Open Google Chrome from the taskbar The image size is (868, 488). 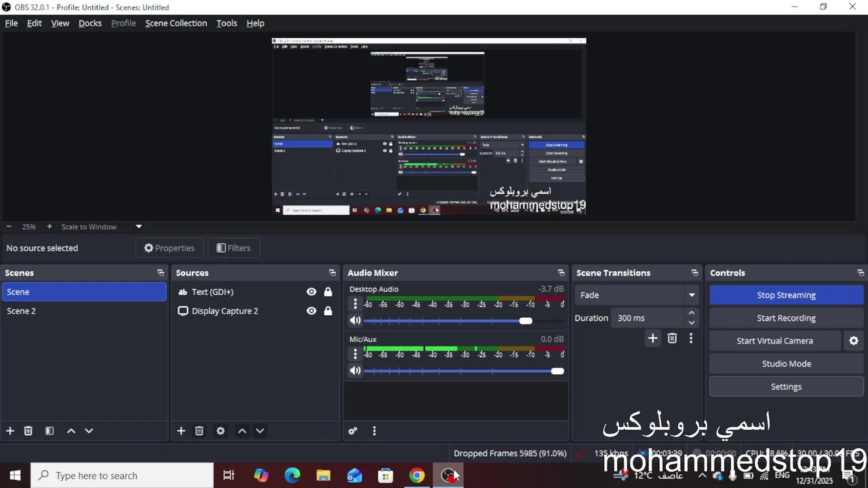tap(417, 476)
